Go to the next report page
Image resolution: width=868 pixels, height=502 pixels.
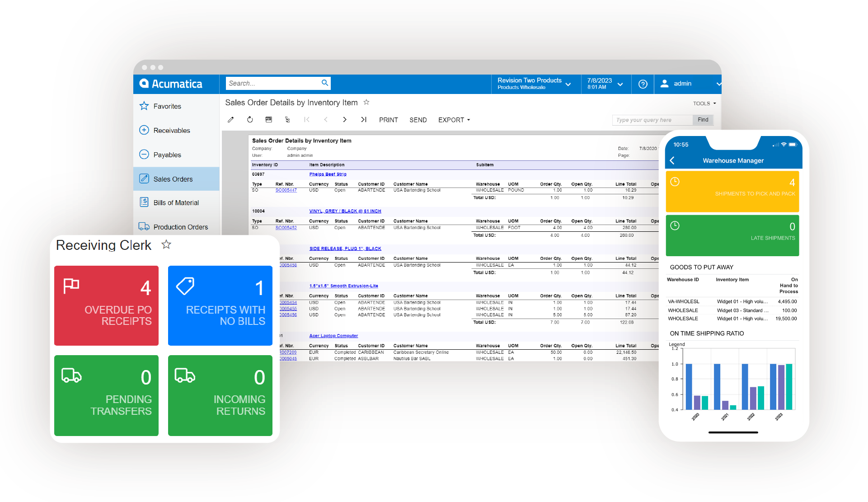345,120
